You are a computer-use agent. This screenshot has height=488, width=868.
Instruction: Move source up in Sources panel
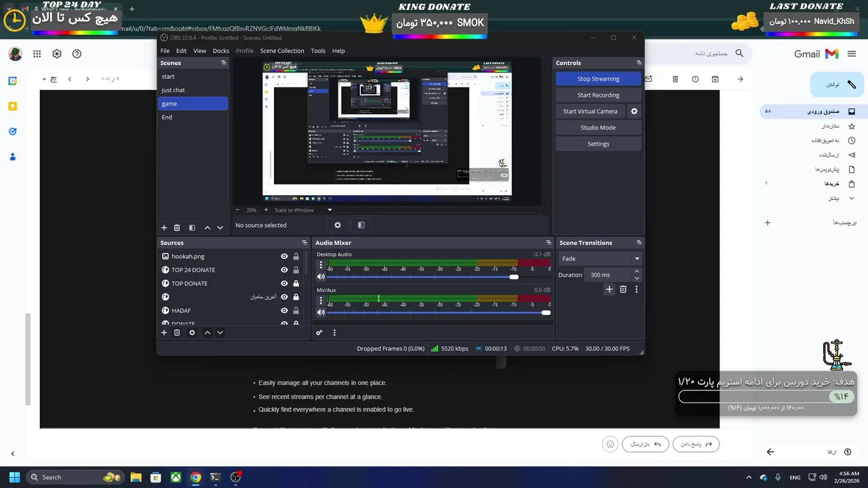tap(208, 333)
